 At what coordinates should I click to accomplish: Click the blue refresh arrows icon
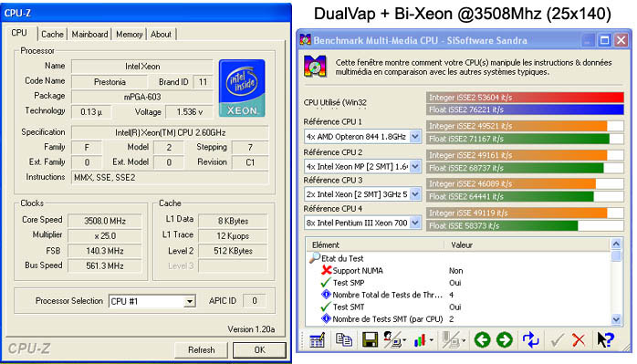[530, 340]
